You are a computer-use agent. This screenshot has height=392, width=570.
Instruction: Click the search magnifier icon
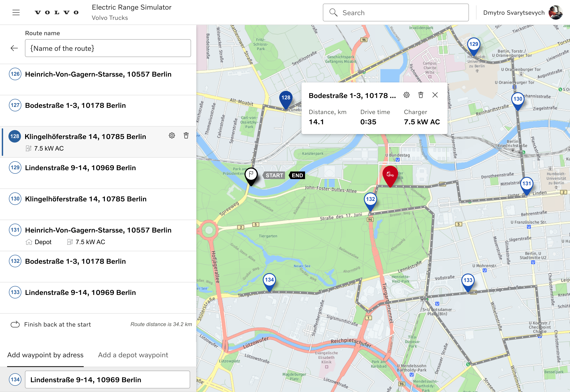pos(333,12)
